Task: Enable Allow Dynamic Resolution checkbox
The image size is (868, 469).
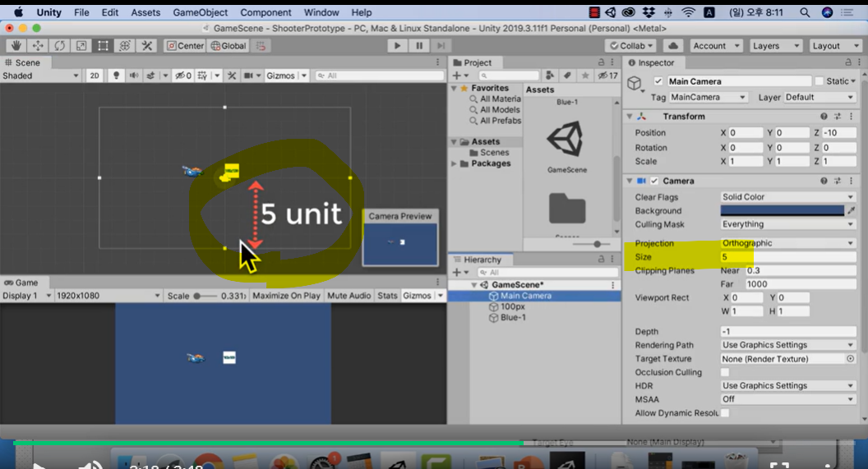Action: tap(725, 413)
